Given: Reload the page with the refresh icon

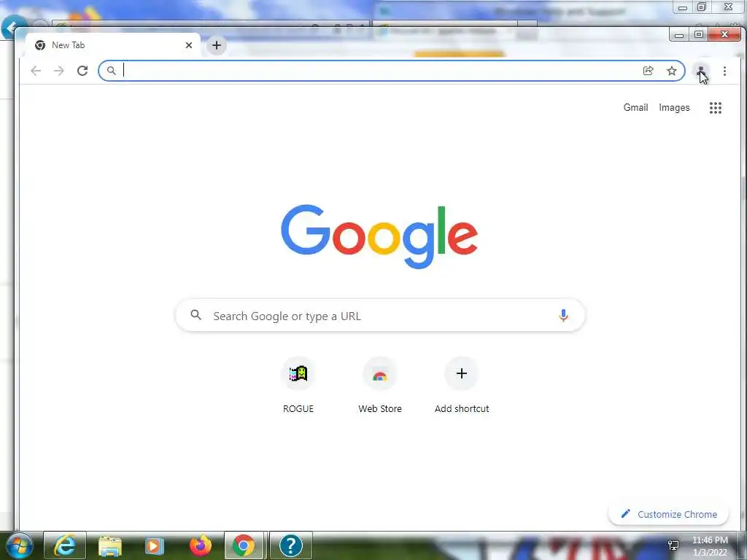Looking at the screenshot, I should pos(82,71).
